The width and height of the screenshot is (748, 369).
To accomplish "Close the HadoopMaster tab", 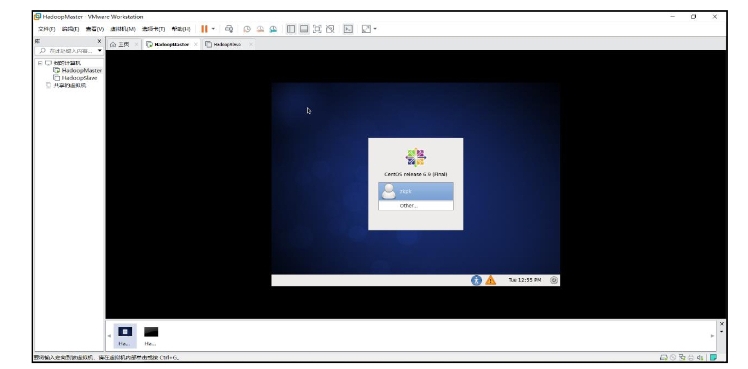I will [196, 44].
